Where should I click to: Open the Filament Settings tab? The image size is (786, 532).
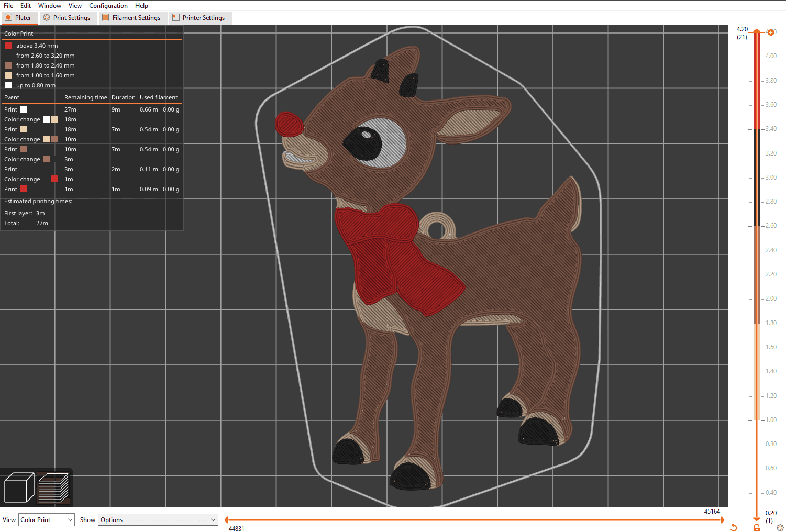[x=132, y=17]
